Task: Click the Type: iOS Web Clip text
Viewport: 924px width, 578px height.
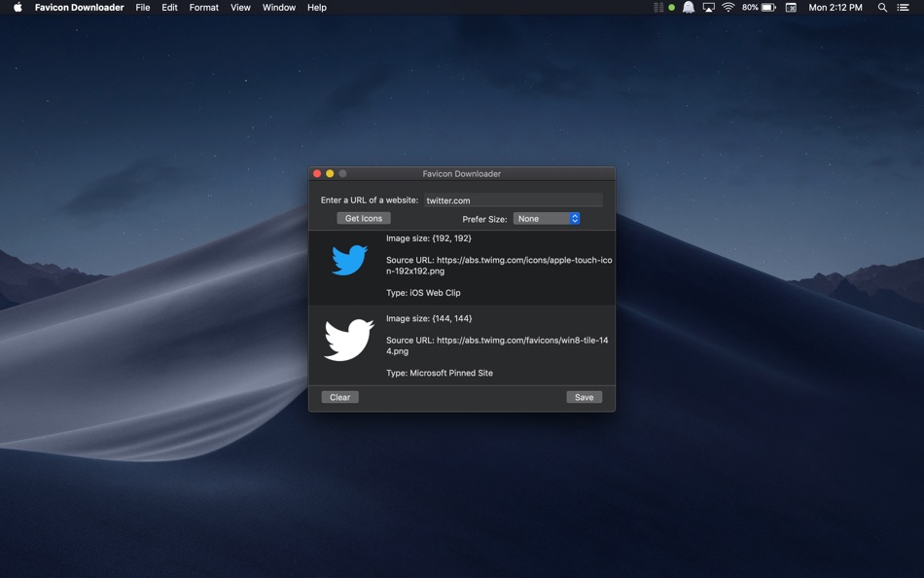Action: pyautogui.click(x=423, y=293)
